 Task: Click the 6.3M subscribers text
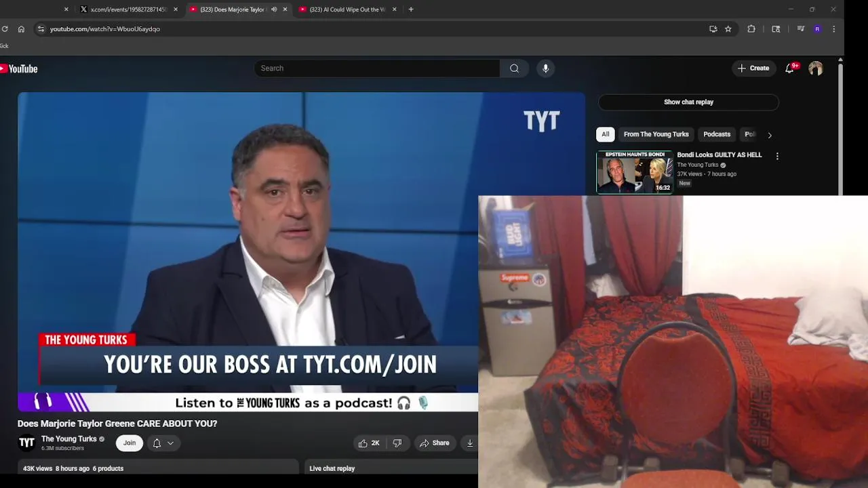(x=62, y=448)
